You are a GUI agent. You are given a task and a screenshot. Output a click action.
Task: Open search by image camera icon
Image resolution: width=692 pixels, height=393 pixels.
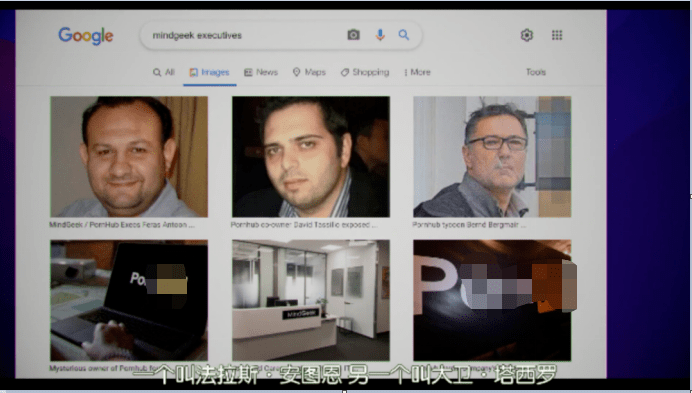(354, 35)
